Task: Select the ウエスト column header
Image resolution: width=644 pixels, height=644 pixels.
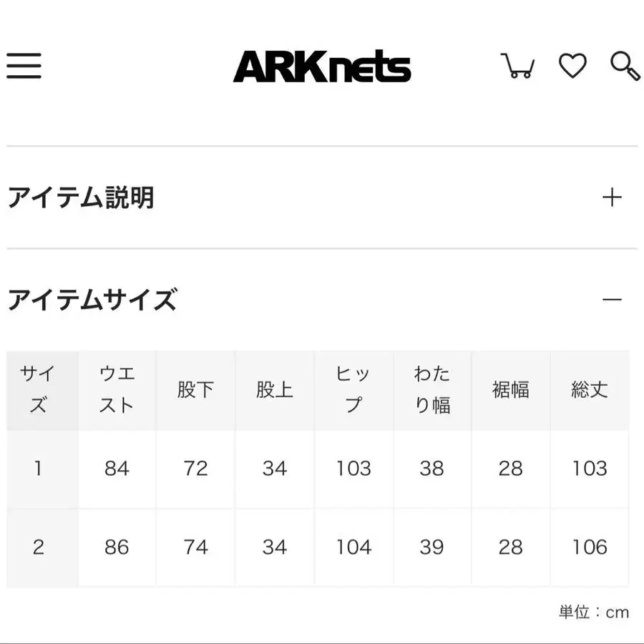Action: point(117,390)
